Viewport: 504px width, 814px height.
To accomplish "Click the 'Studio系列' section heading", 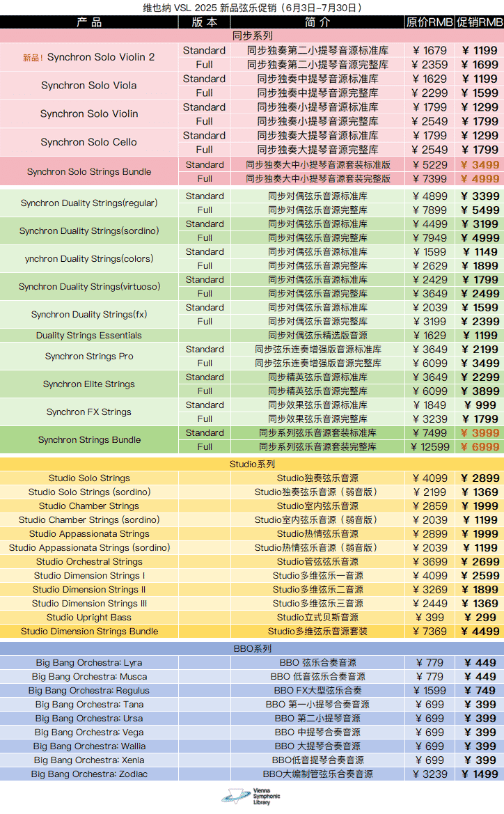I will (252, 464).
